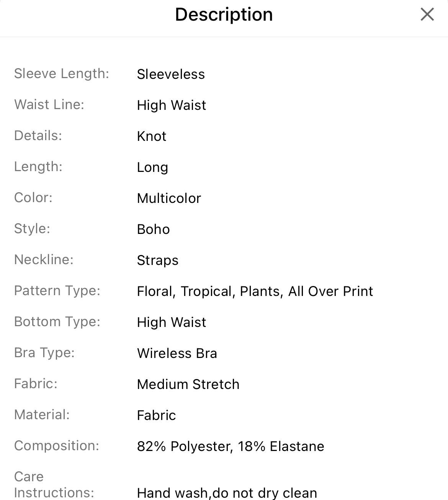448x500 pixels.
Task: Click the Pattern Type label
Action: (x=57, y=291)
